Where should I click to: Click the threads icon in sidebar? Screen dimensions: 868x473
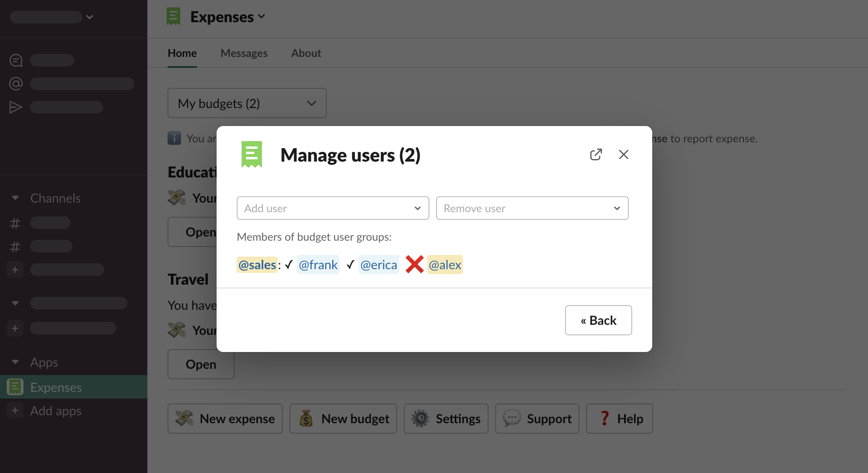(x=16, y=60)
